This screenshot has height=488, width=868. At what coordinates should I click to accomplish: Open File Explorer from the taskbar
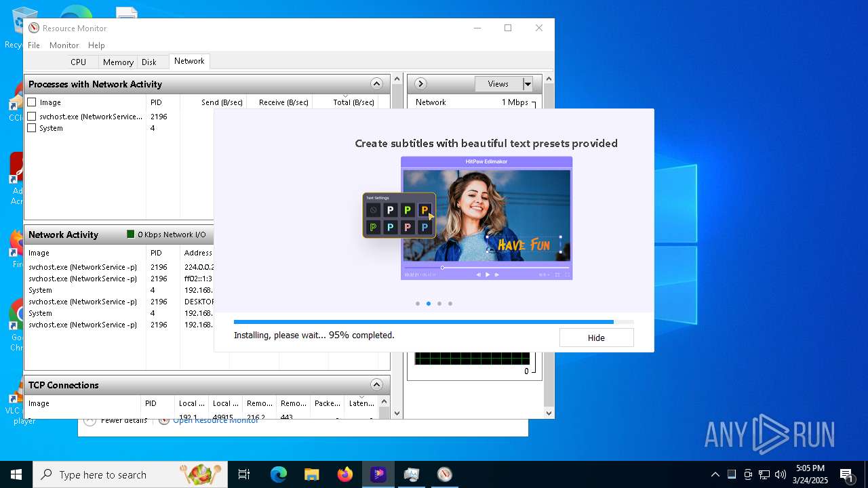[311, 474]
